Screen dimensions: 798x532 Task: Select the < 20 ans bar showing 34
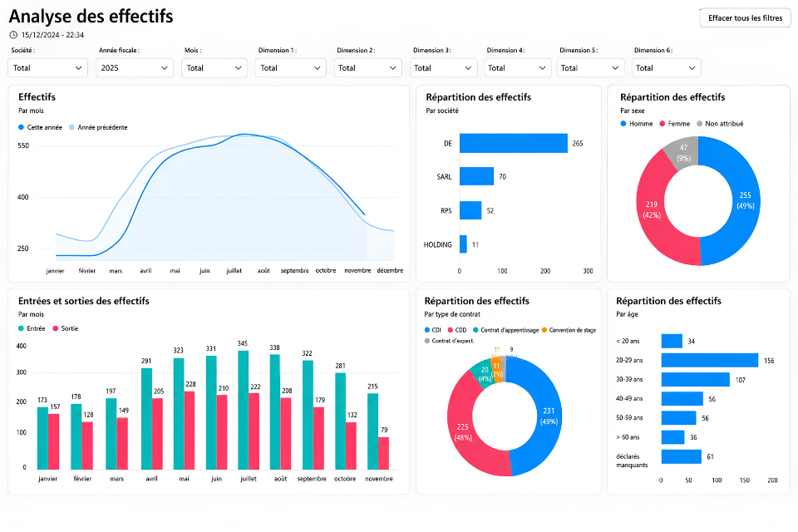[672, 341]
